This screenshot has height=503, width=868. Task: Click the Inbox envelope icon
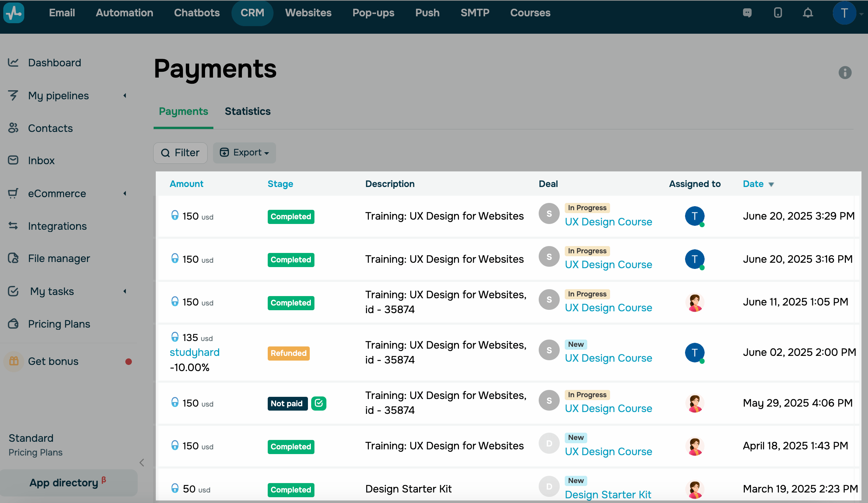tap(13, 160)
